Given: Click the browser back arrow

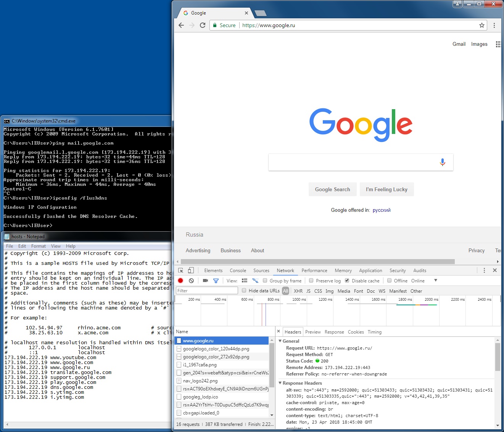Looking at the screenshot, I should pyautogui.click(x=181, y=25).
